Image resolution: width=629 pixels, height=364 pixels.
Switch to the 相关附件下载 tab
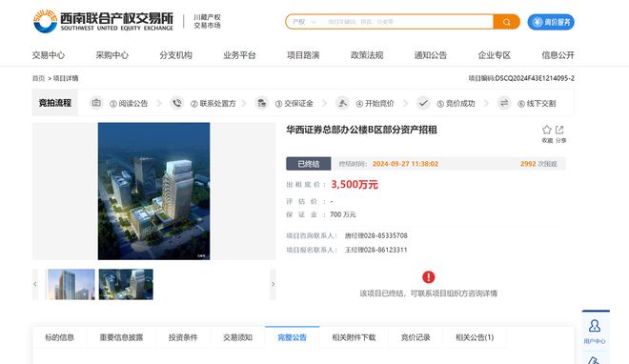coord(354,337)
